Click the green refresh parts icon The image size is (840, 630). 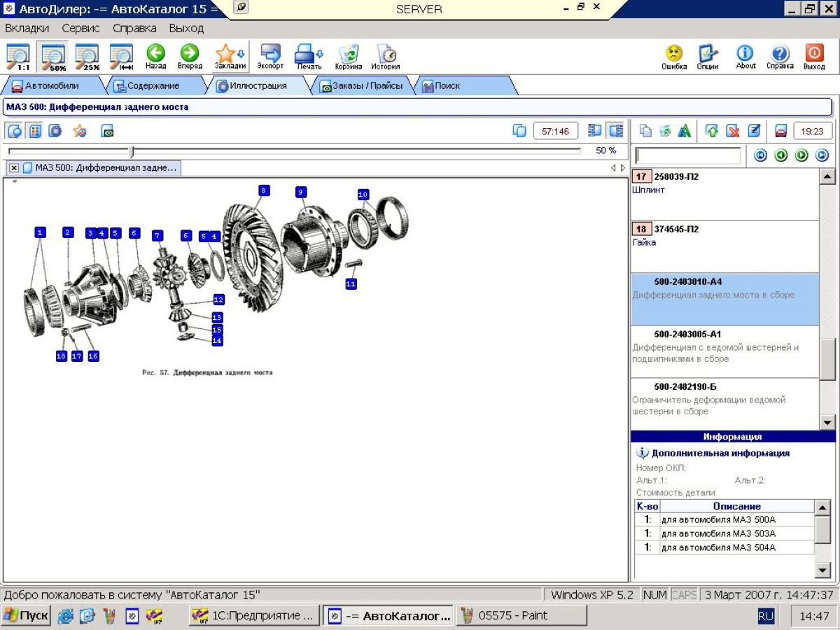click(x=665, y=131)
